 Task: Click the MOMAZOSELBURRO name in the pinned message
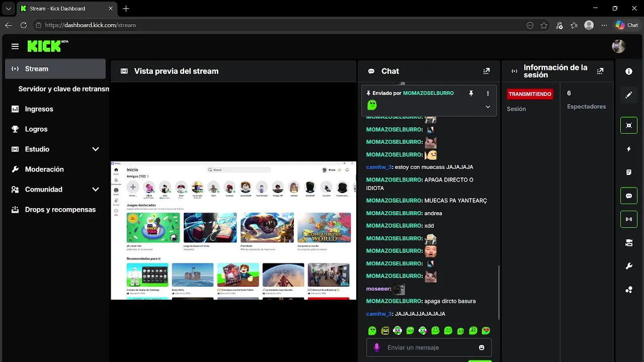428,93
